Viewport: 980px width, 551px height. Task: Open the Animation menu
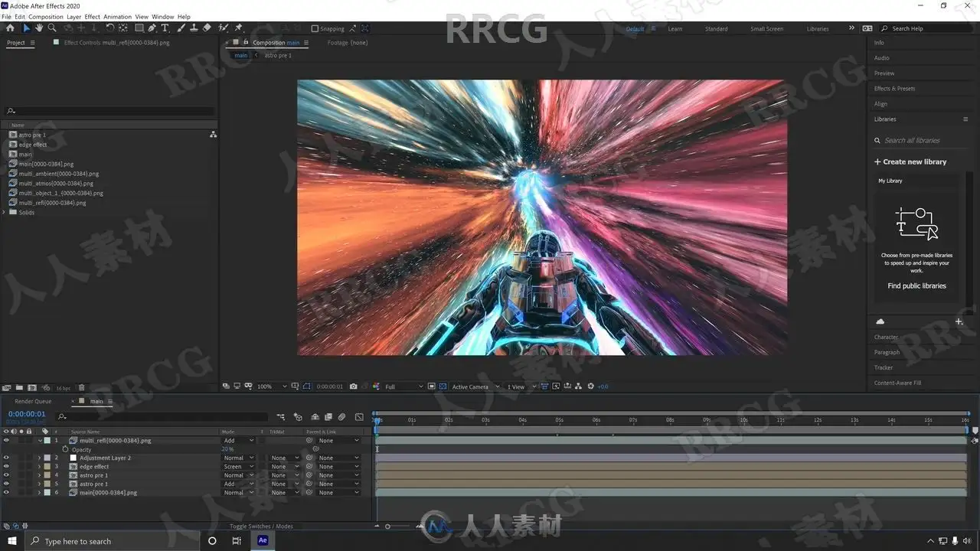pos(117,16)
